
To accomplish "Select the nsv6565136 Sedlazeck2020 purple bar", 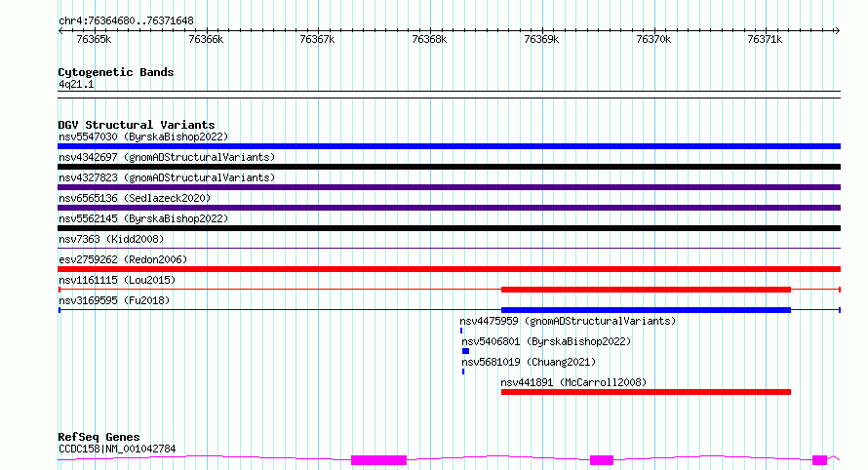I will (449, 208).
